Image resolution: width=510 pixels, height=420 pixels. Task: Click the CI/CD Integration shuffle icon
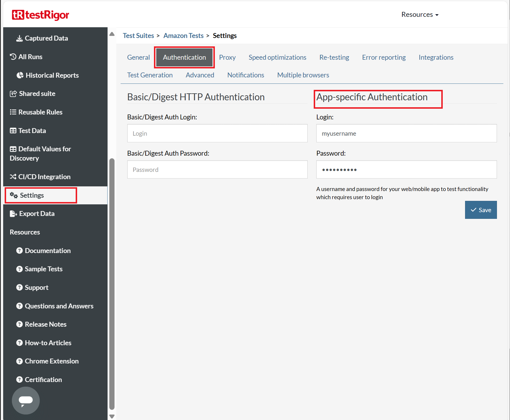click(13, 177)
